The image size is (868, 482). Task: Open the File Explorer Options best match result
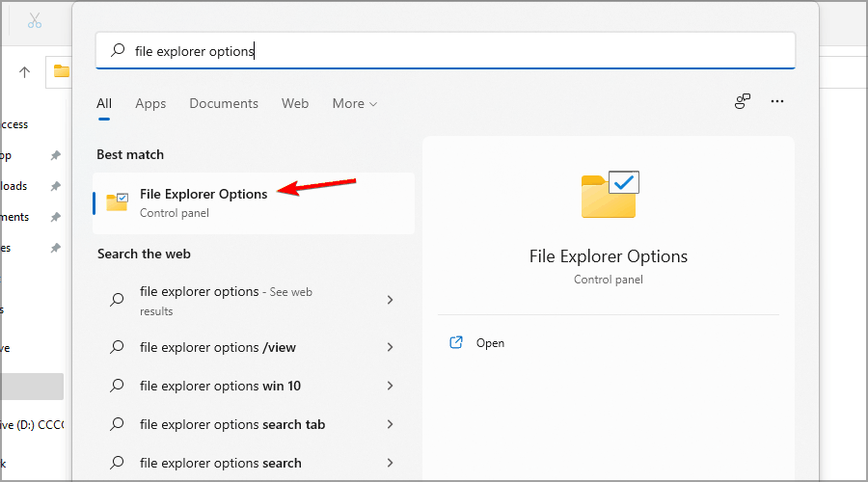click(254, 203)
